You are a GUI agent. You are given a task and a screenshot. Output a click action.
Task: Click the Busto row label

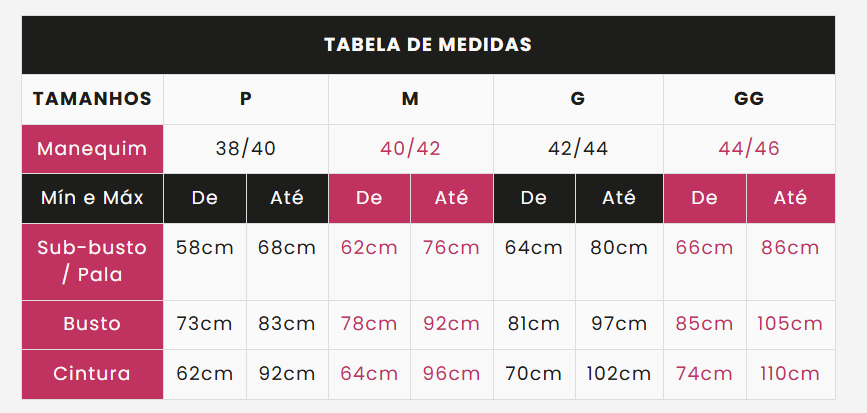tap(92, 325)
